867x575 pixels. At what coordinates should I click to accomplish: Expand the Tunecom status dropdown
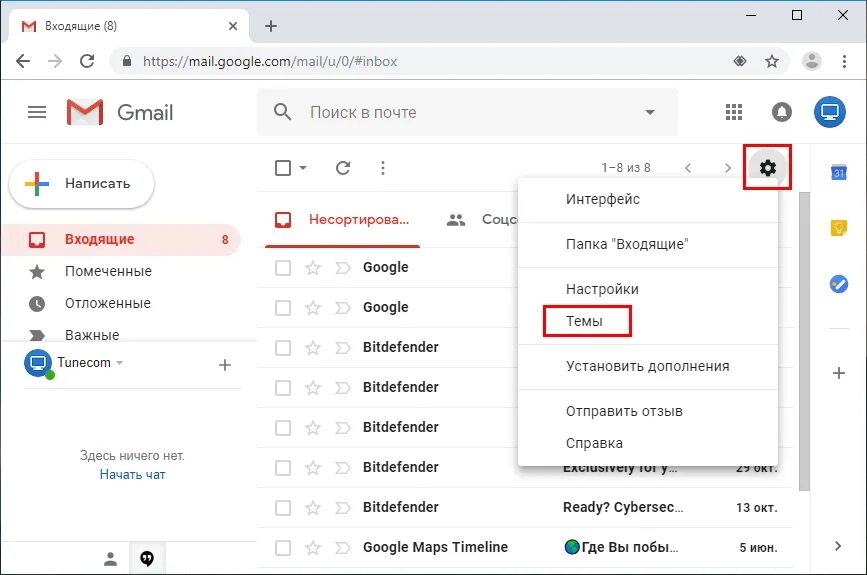coord(120,363)
